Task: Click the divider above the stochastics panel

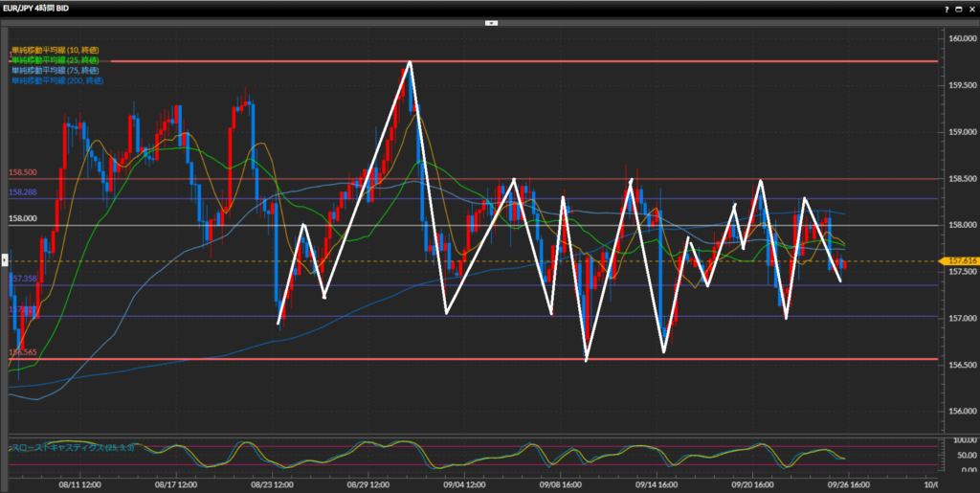Action: pyautogui.click(x=469, y=435)
